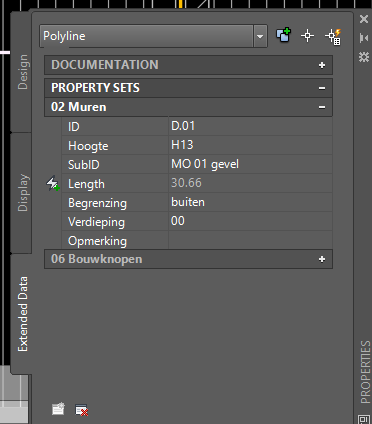The image size is (372, 424).
Task: Click the Verdieping value 00
Action: tap(250, 221)
